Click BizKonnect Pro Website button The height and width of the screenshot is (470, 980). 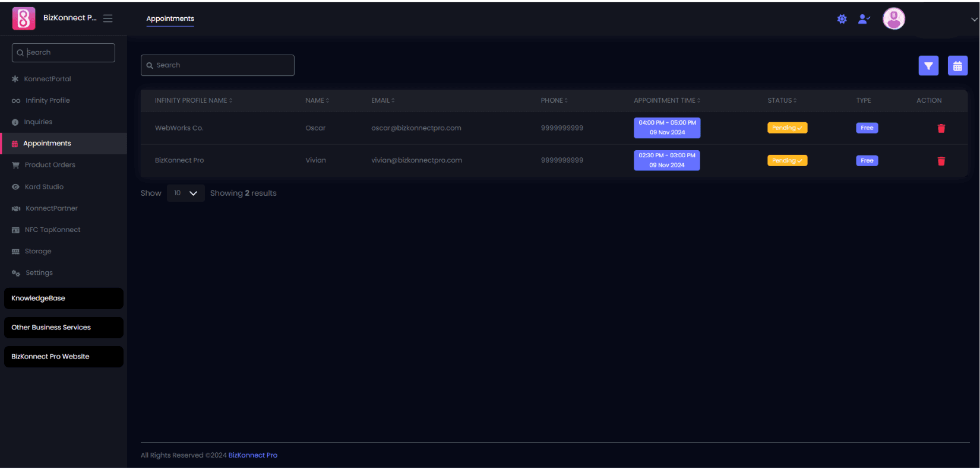(64, 357)
